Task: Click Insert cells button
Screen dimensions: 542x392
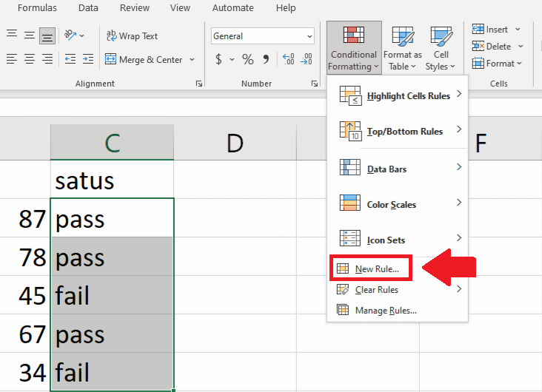Action: tap(490, 30)
